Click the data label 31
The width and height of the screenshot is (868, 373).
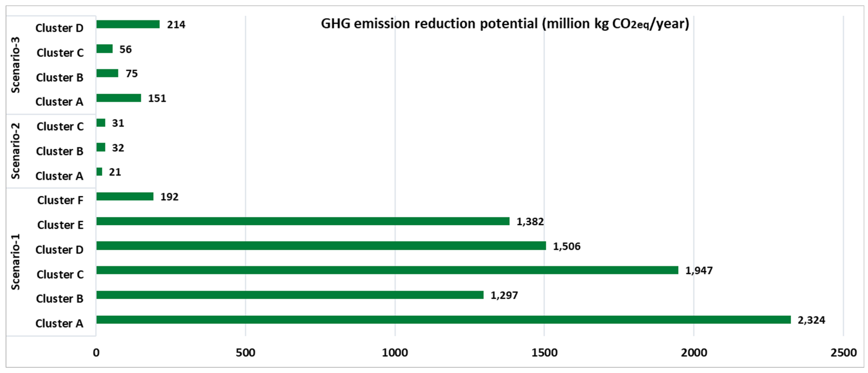tap(118, 123)
